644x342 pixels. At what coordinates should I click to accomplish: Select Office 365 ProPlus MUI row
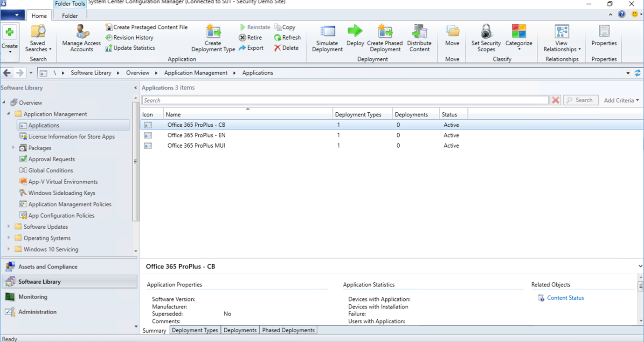pos(392,145)
